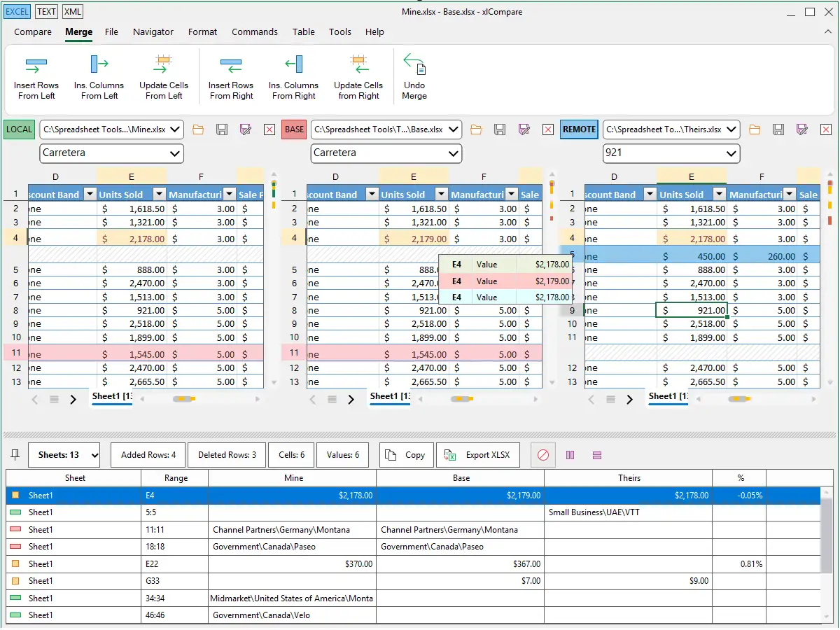
Task: Toggle the TEXT compare mode
Action: click(x=47, y=11)
